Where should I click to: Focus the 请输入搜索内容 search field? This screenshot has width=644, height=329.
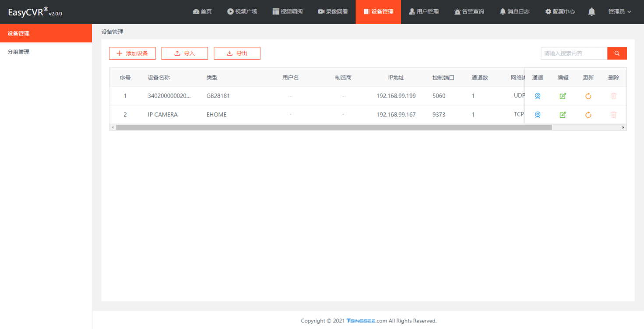click(x=574, y=53)
